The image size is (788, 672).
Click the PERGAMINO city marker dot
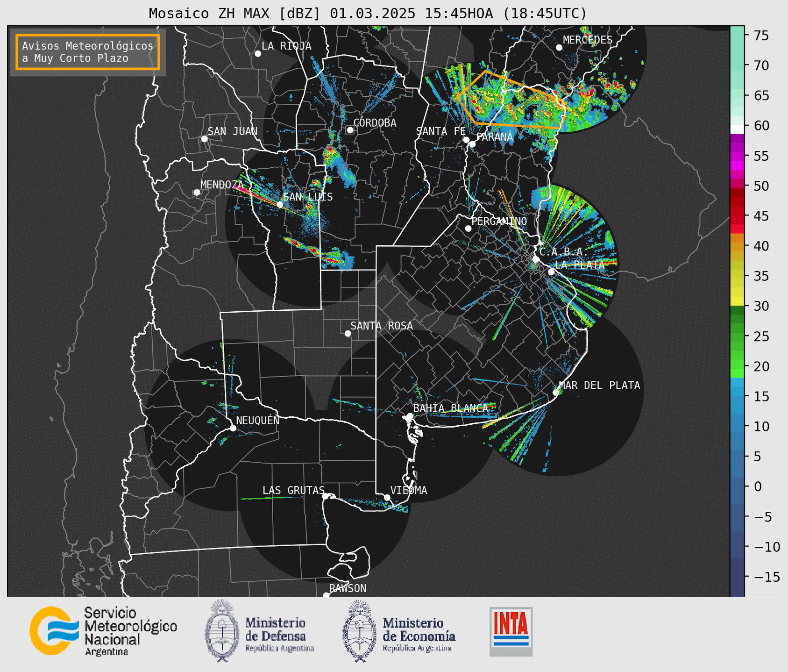(468, 229)
